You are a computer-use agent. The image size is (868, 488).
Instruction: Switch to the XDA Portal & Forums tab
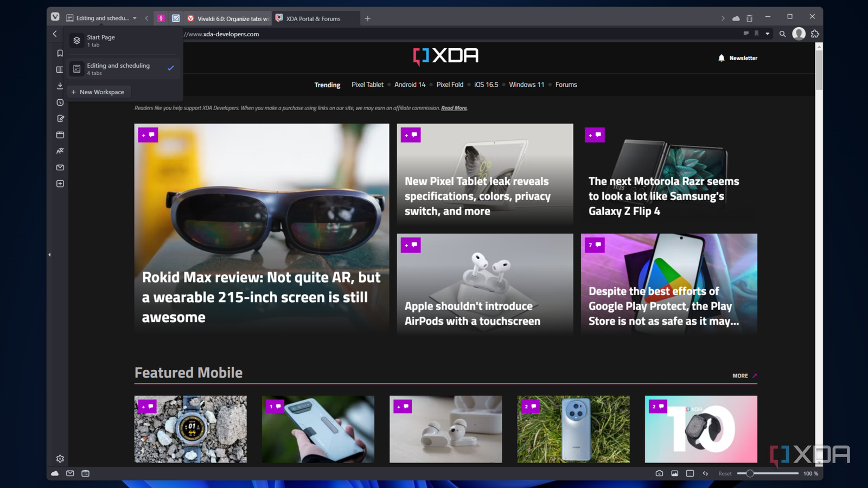pos(314,18)
